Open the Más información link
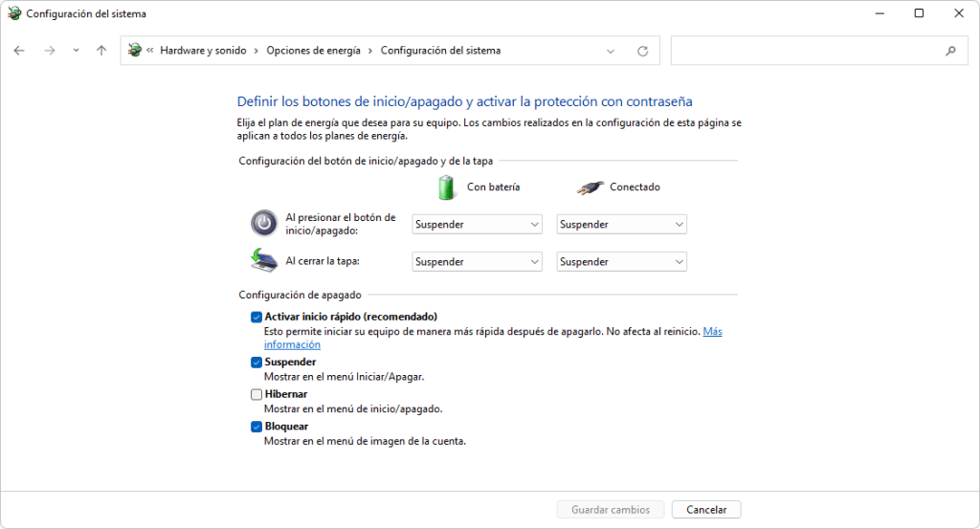The image size is (980, 529). (712, 332)
